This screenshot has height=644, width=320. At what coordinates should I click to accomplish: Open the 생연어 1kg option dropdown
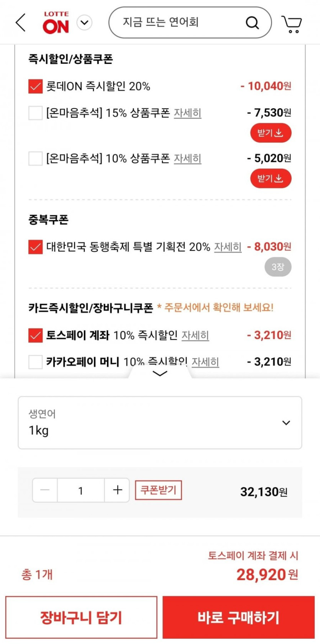[160, 423]
